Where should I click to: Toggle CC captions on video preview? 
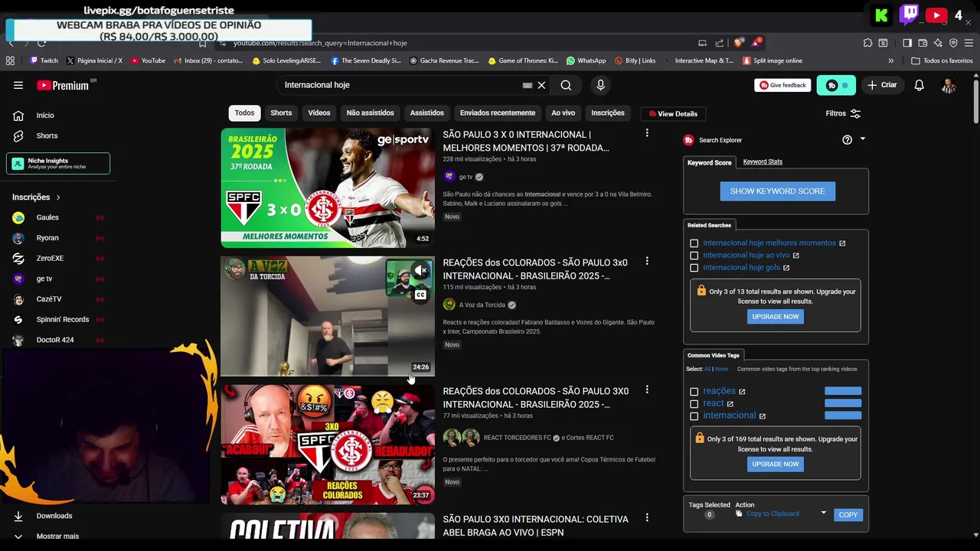pyautogui.click(x=420, y=295)
